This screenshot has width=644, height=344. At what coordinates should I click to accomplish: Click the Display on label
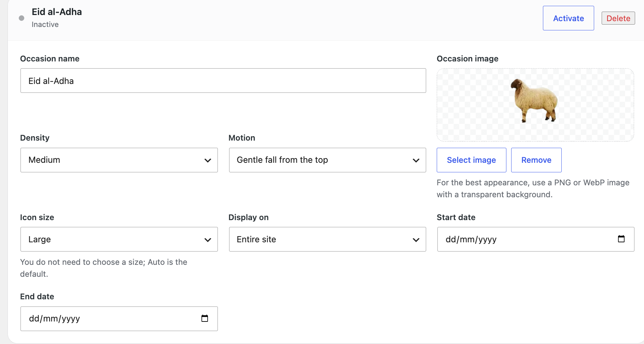(249, 217)
